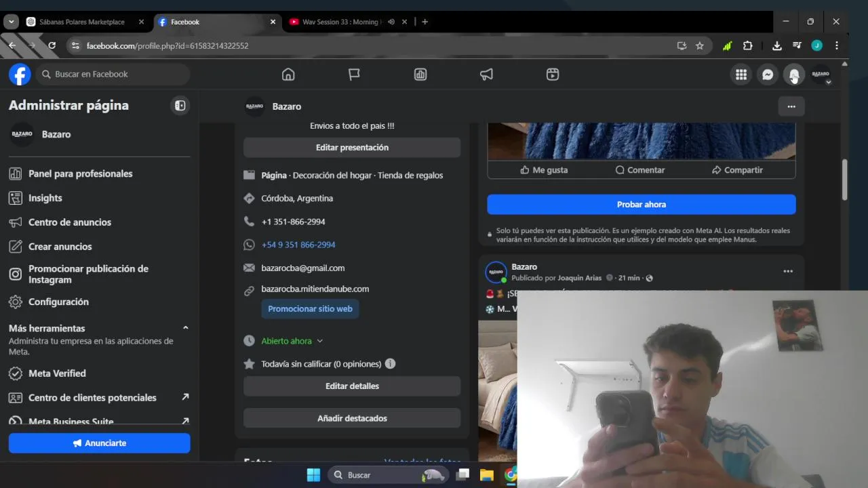
Task: Click Bazaro name on the post
Action: (x=524, y=267)
